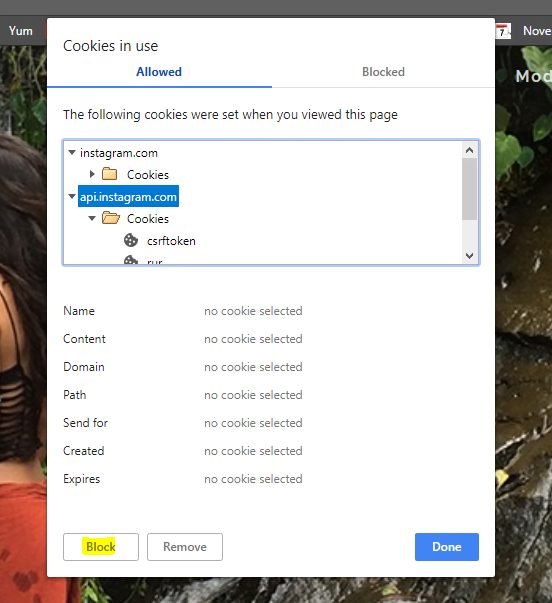
Task: Select the highlighted api.instagram.com entry
Action: (x=128, y=196)
